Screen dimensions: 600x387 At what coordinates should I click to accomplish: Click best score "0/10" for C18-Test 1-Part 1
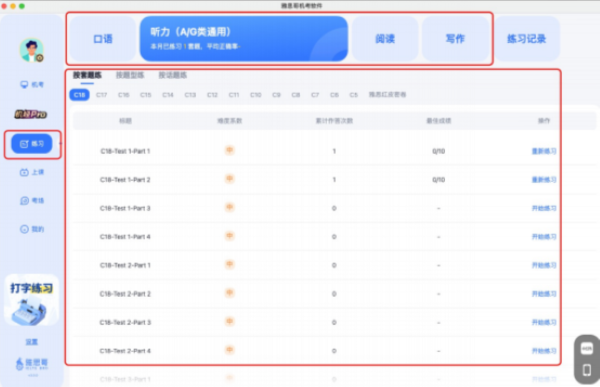pyautogui.click(x=439, y=151)
